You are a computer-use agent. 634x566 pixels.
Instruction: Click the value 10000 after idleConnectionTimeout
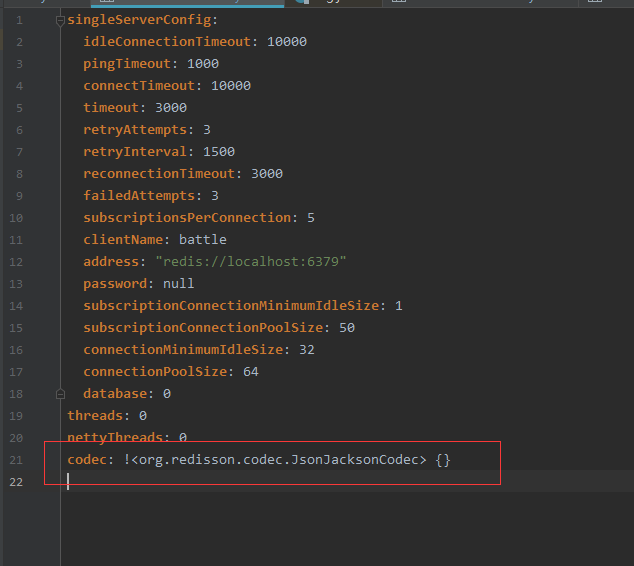click(287, 42)
